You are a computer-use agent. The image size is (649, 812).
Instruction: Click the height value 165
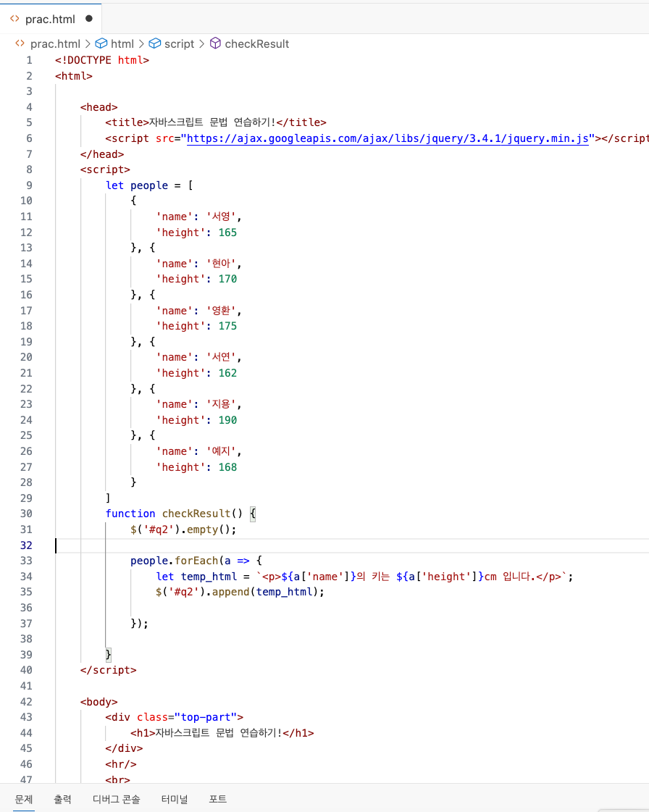[227, 233]
